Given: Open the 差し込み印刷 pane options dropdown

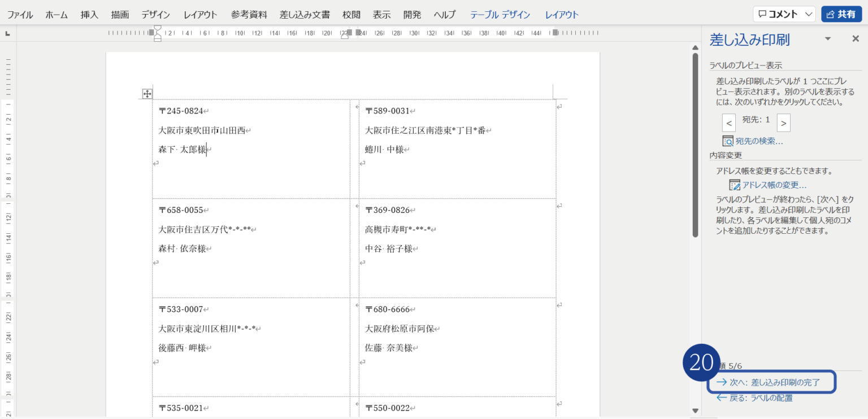Looking at the screenshot, I should pyautogui.click(x=828, y=39).
